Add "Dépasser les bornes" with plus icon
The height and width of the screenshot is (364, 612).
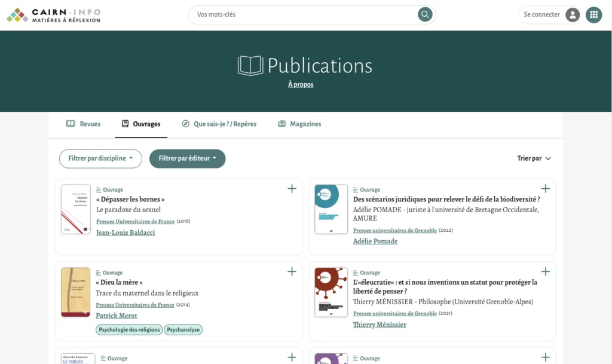point(292,189)
